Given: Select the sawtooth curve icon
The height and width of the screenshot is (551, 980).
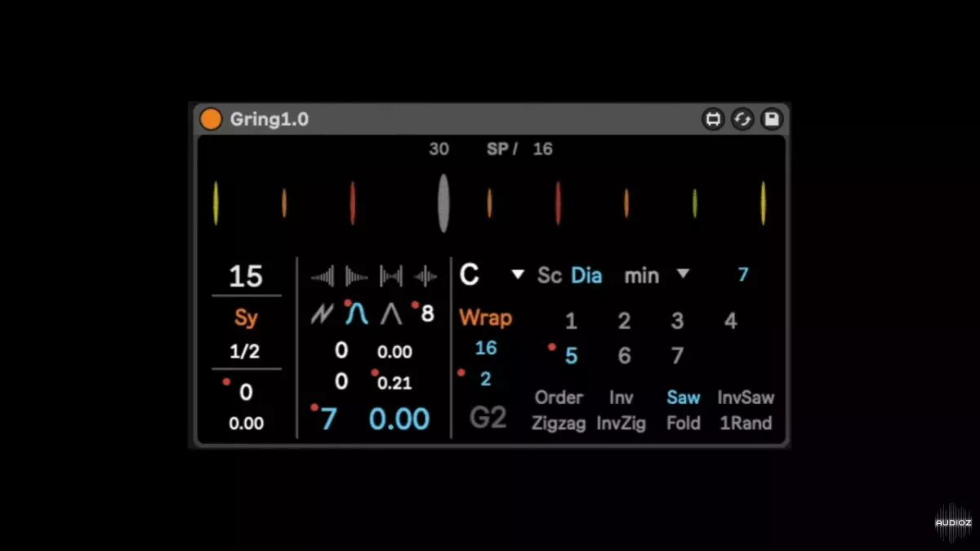Looking at the screenshot, I should 322,314.
